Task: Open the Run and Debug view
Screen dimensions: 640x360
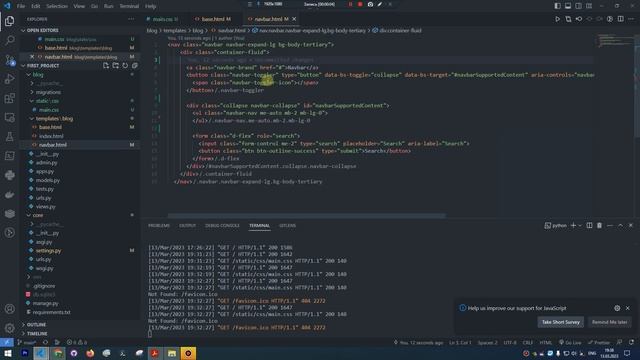Action: pos(9,79)
